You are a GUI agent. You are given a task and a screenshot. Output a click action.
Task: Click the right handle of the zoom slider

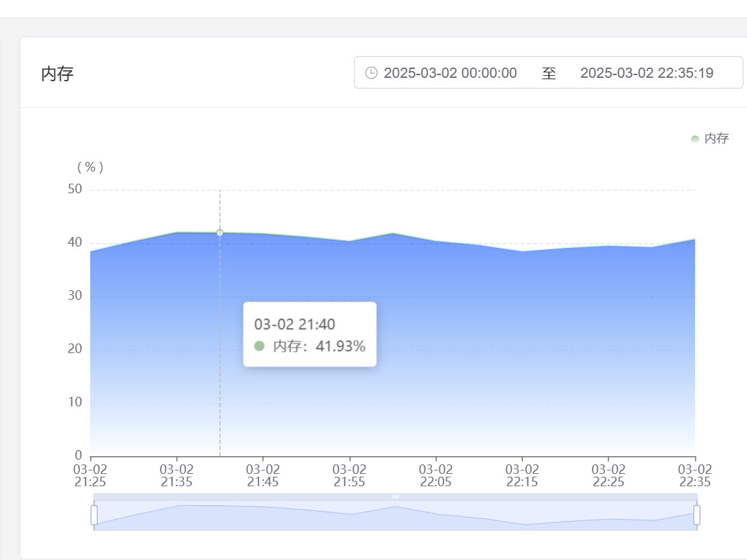pyautogui.click(x=696, y=515)
